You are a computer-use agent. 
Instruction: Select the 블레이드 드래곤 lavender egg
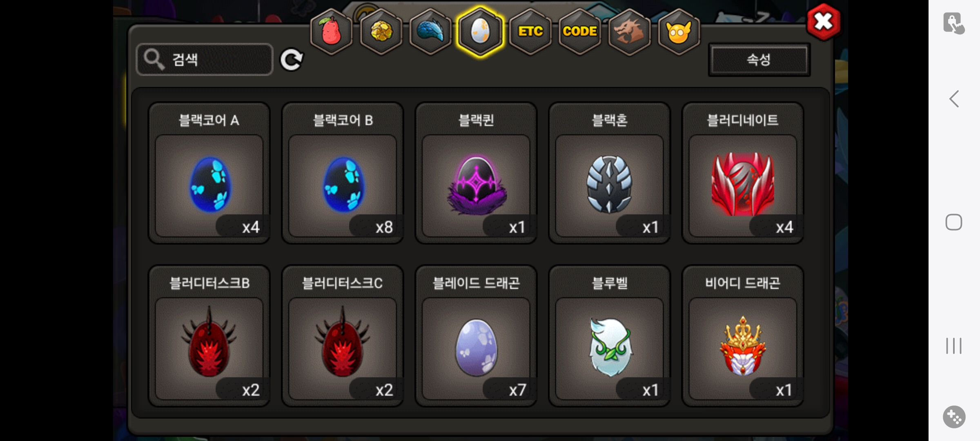pyautogui.click(x=476, y=336)
